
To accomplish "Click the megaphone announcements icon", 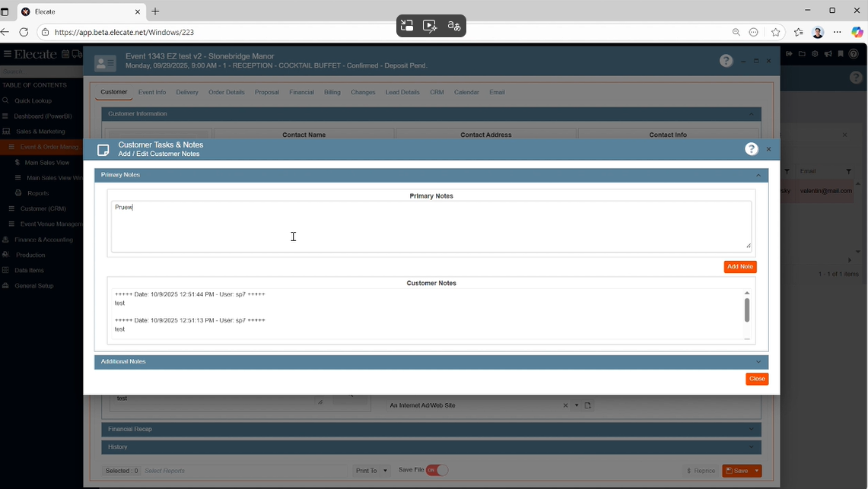I will click(828, 54).
